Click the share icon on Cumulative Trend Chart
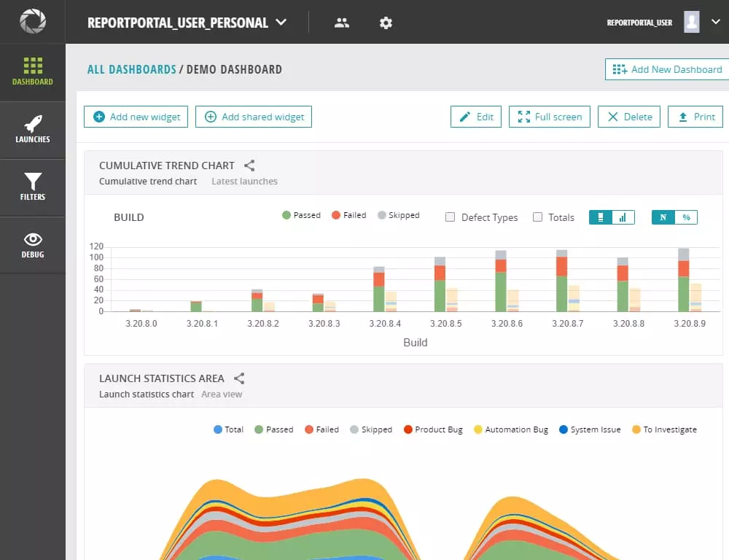Image resolution: width=729 pixels, height=560 pixels. 249,166
